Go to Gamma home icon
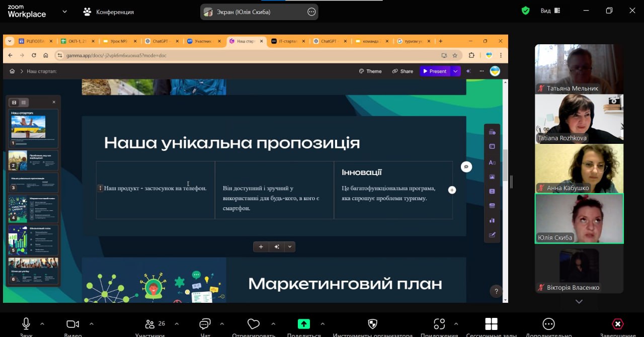This screenshot has width=644, height=337. (x=12, y=71)
